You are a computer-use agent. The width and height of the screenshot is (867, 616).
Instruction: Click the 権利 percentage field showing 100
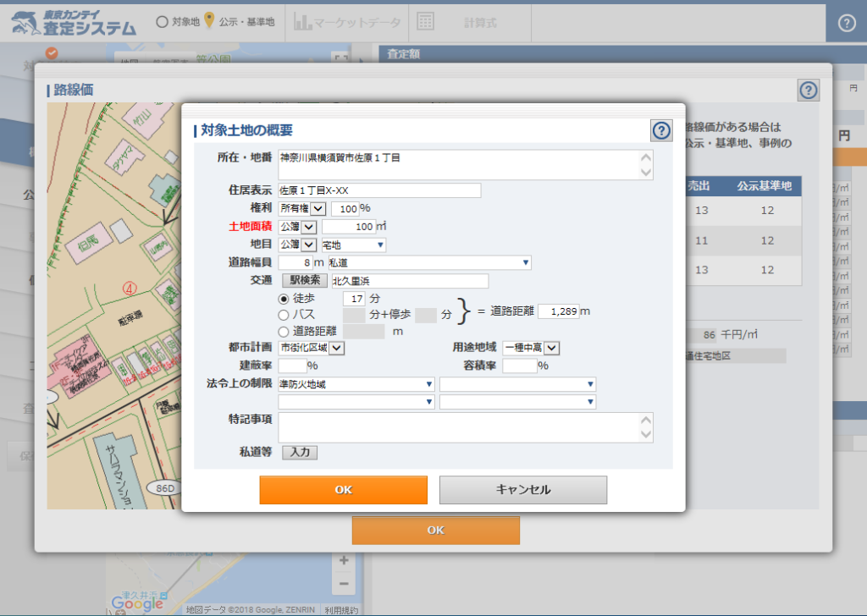tap(345, 209)
